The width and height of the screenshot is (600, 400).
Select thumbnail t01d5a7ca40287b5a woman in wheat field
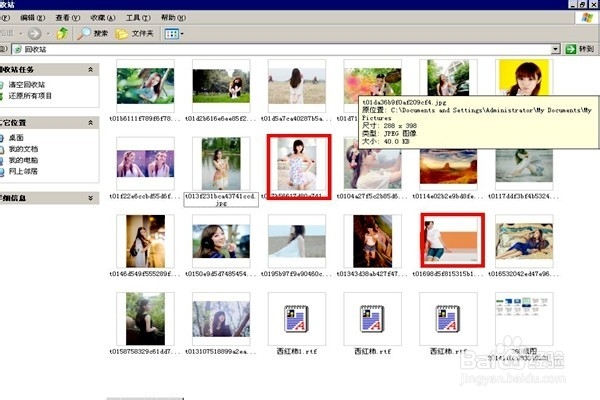pyautogui.click(x=297, y=86)
